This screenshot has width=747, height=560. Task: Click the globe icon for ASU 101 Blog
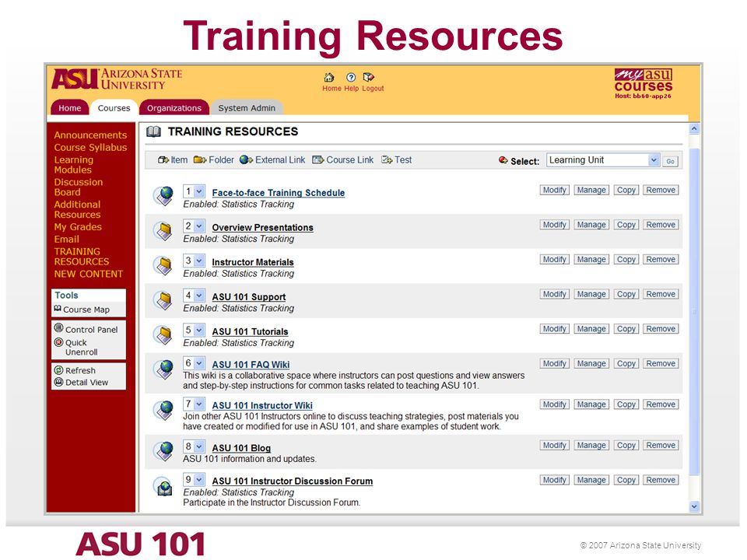tap(164, 451)
